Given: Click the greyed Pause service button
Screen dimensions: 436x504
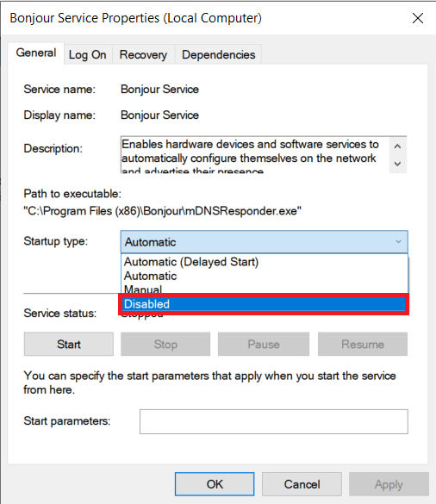Looking at the screenshot, I should [x=264, y=345].
